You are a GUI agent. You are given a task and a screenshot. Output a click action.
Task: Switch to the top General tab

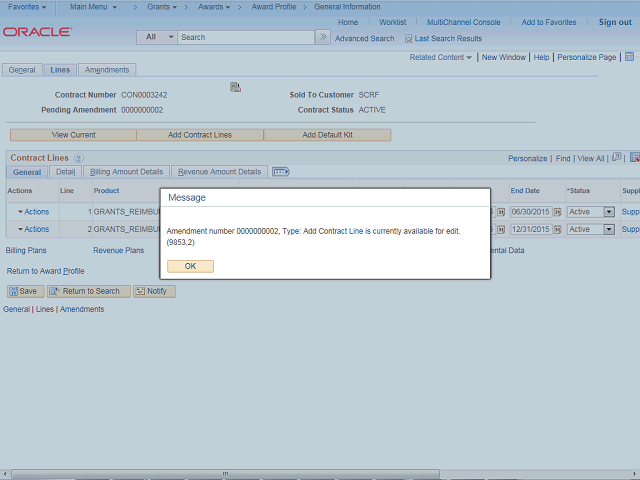coord(22,70)
